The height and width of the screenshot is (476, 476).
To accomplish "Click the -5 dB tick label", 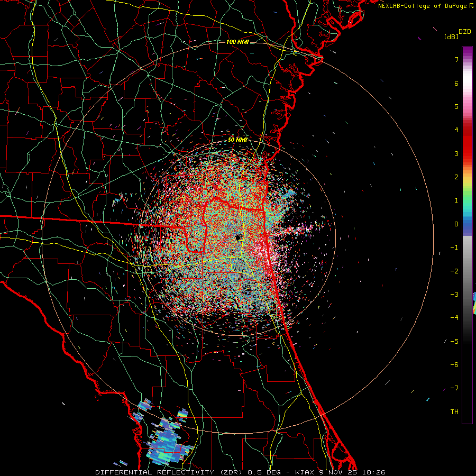I will [454, 342].
